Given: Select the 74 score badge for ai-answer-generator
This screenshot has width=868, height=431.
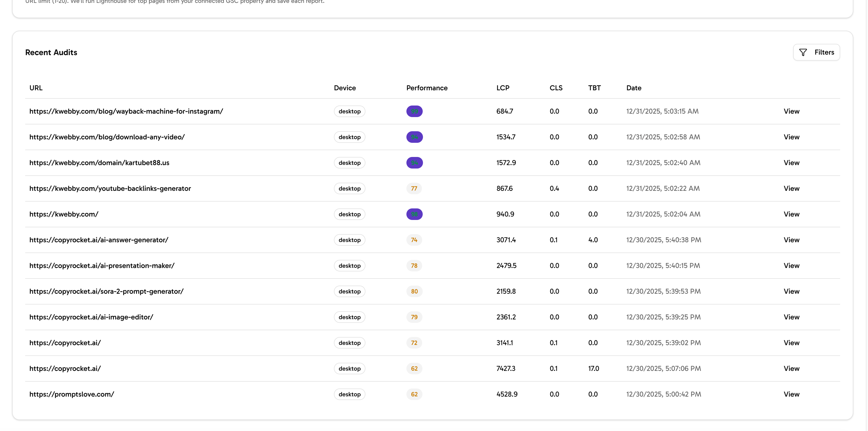Looking at the screenshot, I should coord(414,240).
